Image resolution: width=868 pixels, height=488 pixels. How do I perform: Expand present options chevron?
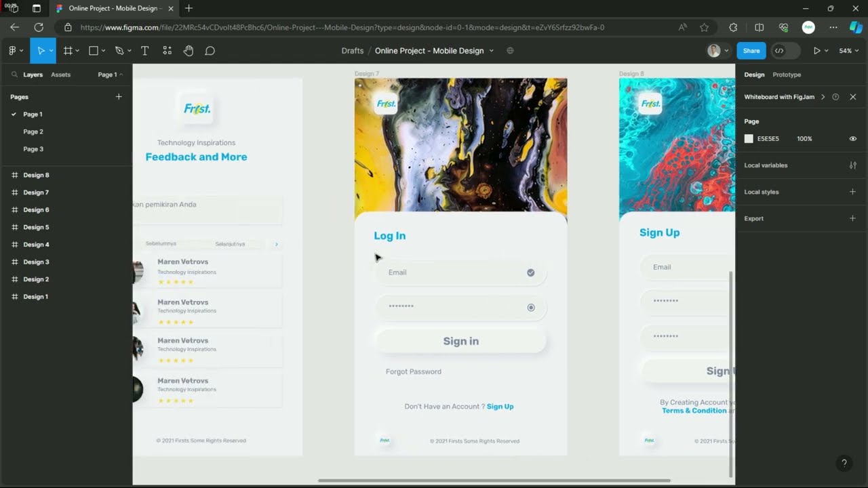(826, 51)
